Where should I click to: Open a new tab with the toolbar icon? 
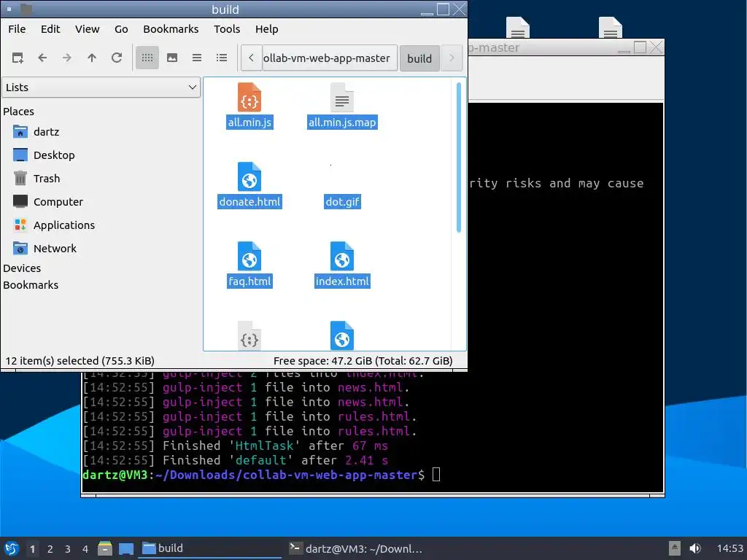18,58
